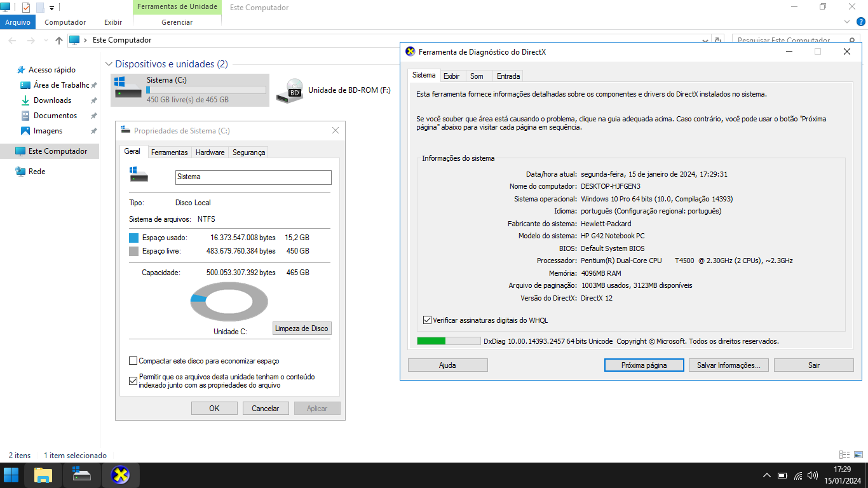Image resolution: width=868 pixels, height=488 pixels.
Task: Select the Unidade de BD-ROM (F:) drive icon
Action: pyautogui.click(x=290, y=91)
